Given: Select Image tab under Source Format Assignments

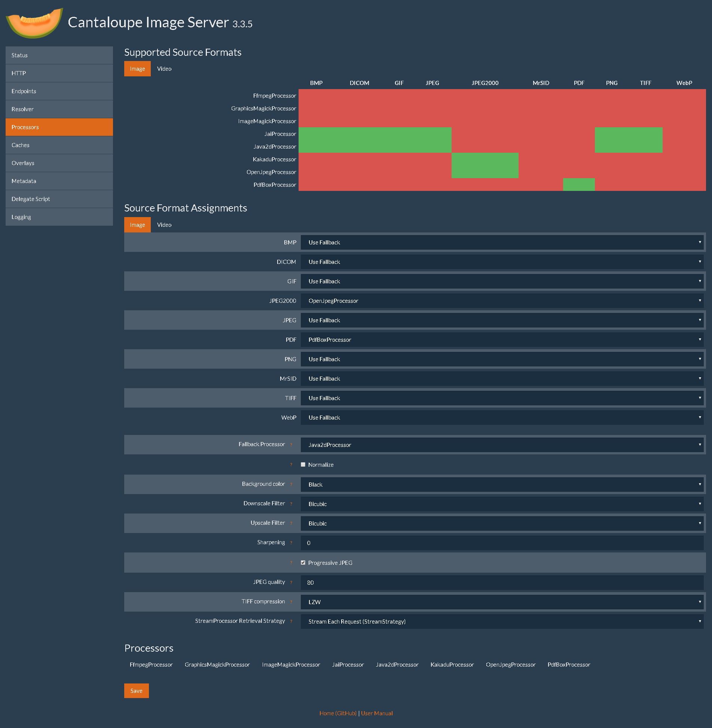Looking at the screenshot, I should click(x=137, y=225).
